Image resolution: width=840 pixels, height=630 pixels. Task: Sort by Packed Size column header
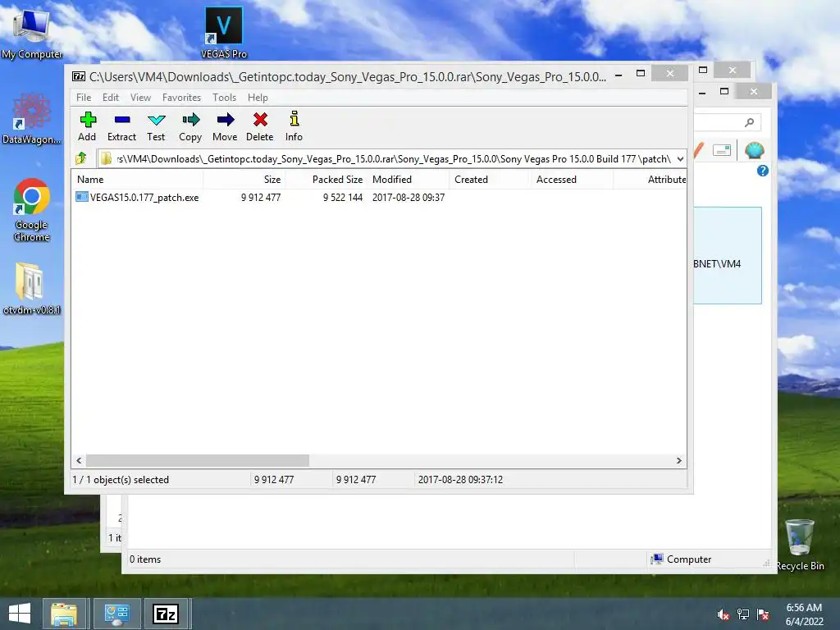(x=326, y=180)
